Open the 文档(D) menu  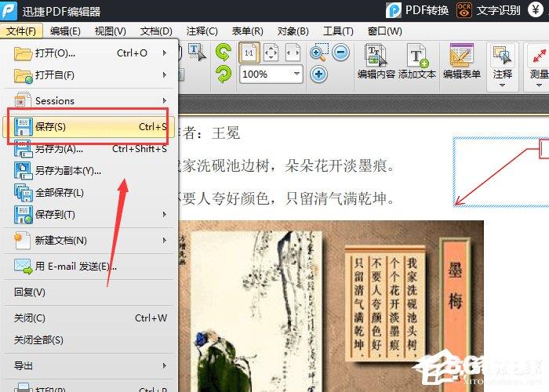156,31
